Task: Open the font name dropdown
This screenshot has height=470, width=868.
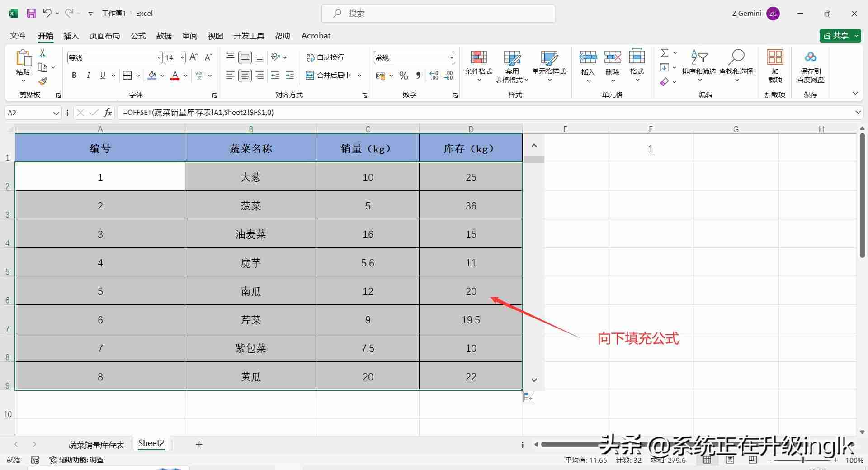Action: pyautogui.click(x=159, y=57)
